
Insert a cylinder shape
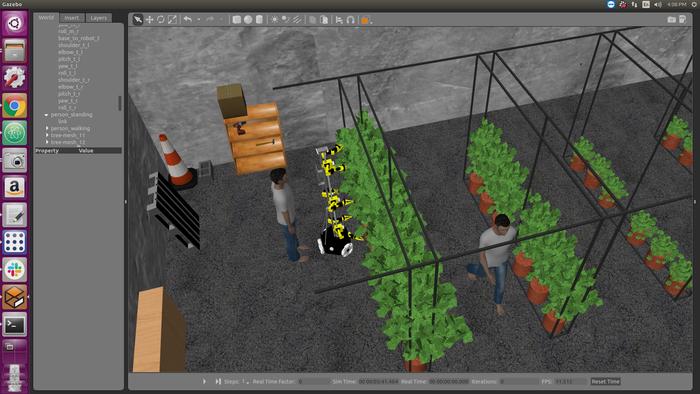pyautogui.click(x=259, y=20)
